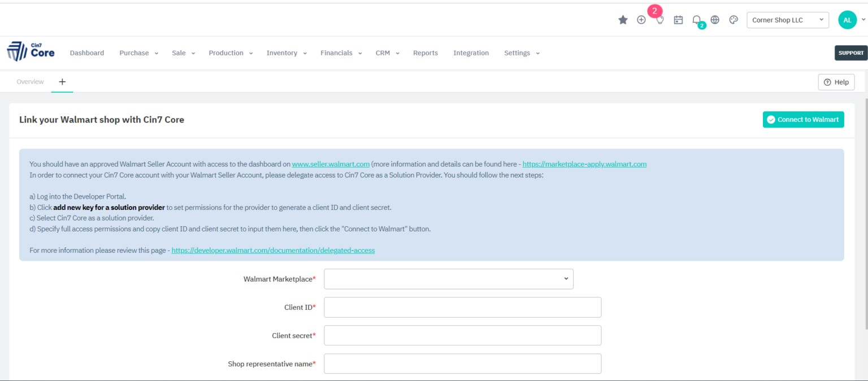Viewport: 868px width, 381px height.
Task: Open the marketplace-apply.walmart.com link
Action: [x=584, y=164]
